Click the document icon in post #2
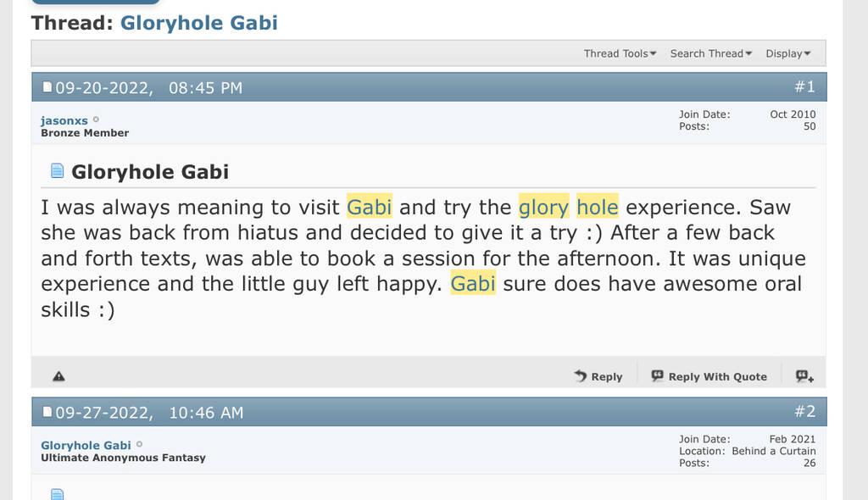 point(58,494)
